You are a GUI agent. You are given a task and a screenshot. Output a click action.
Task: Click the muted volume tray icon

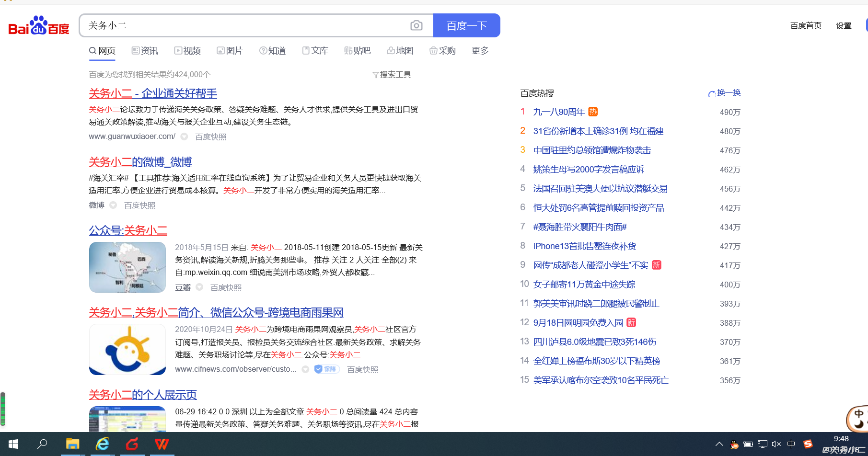pyautogui.click(x=776, y=444)
